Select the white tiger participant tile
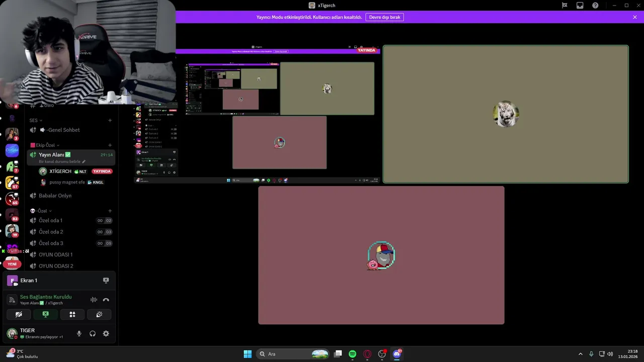 [x=506, y=114]
